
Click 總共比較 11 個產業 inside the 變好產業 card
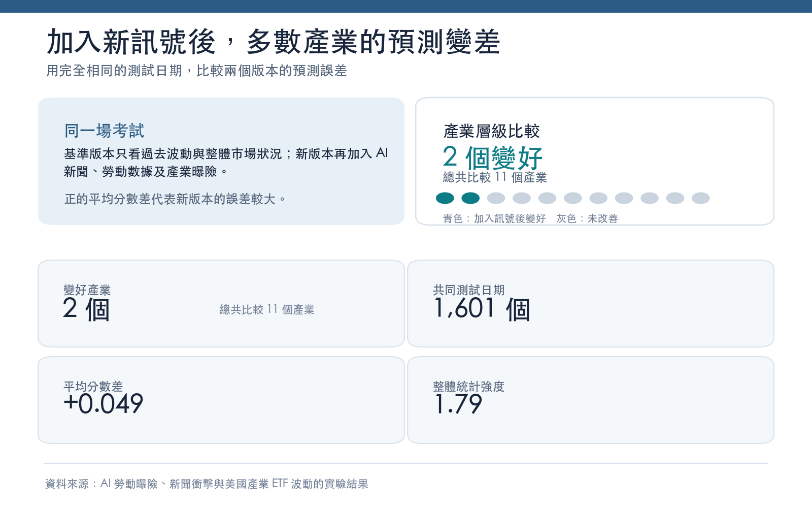[x=267, y=309]
